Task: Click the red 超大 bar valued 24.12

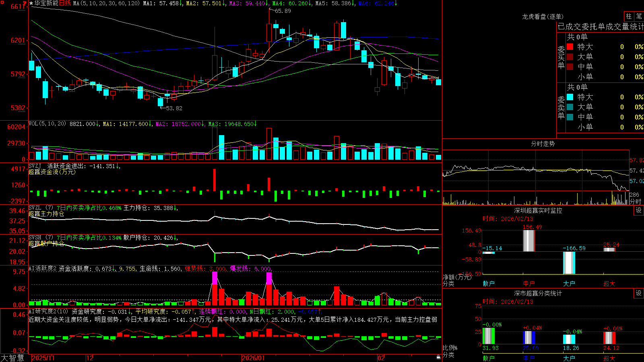Action: 609,338
